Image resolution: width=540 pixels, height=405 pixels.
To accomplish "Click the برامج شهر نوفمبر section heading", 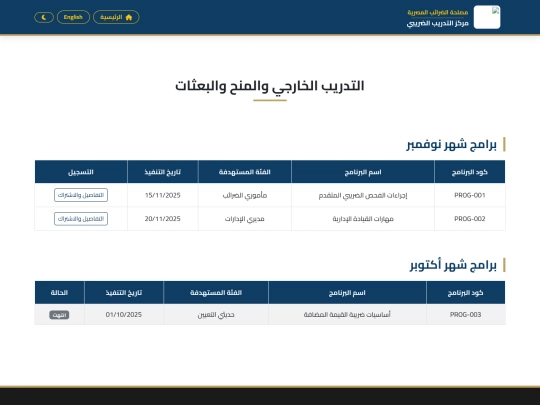I will click(451, 144).
